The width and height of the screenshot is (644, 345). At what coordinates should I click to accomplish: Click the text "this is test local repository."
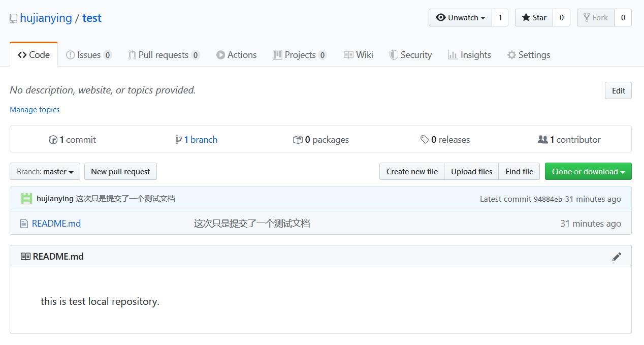click(x=100, y=301)
